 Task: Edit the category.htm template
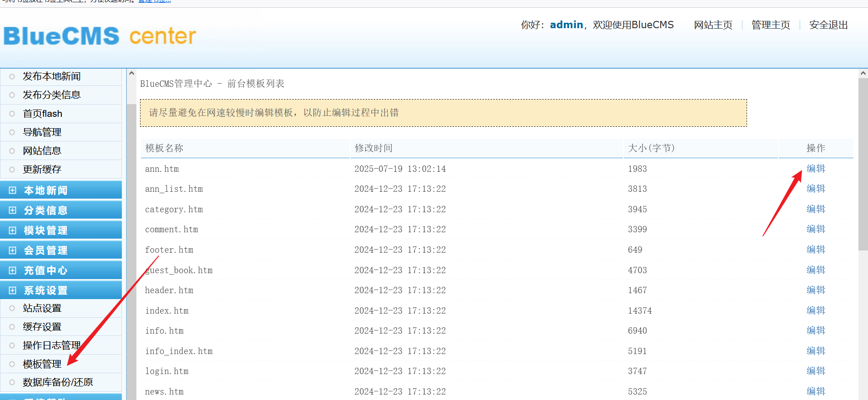[816, 209]
